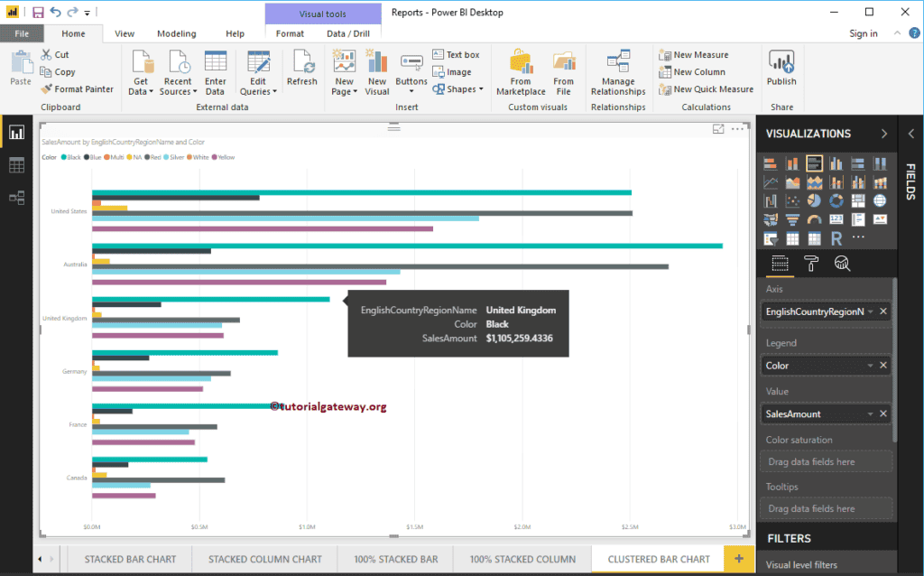Toggle the Fields well pane icon
Viewport: 924px width, 576px height.
(780, 264)
